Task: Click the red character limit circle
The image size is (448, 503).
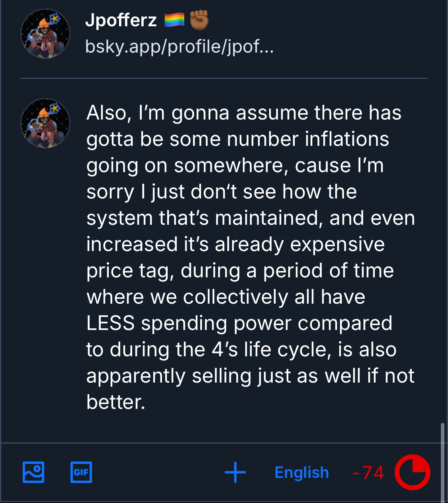Action: pos(412,472)
